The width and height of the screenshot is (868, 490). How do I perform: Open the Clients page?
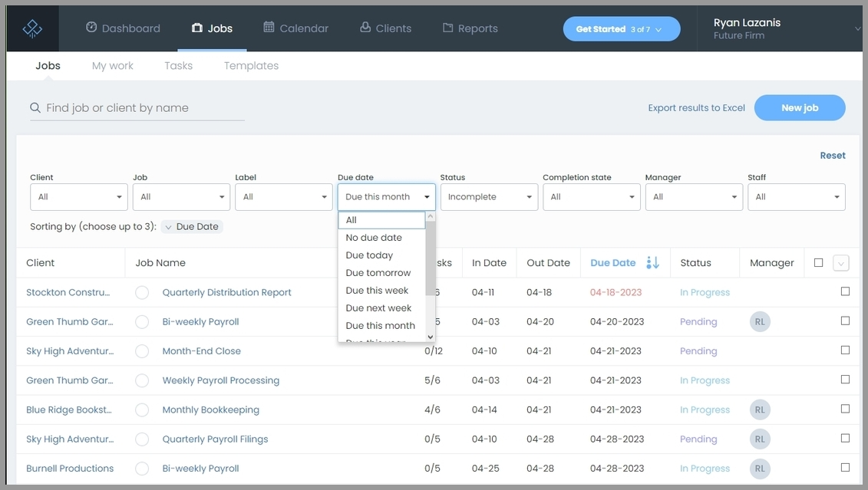[385, 28]
